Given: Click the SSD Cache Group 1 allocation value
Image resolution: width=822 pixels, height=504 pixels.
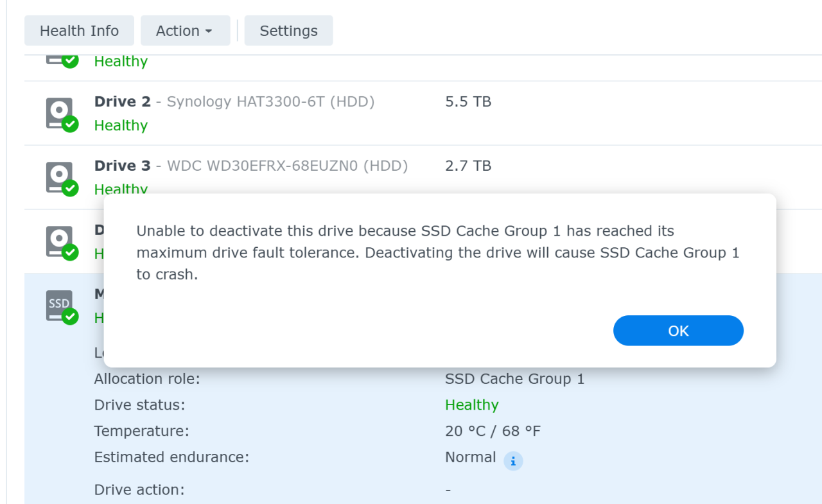Looking at the screenshot, I should pos(514,379).
